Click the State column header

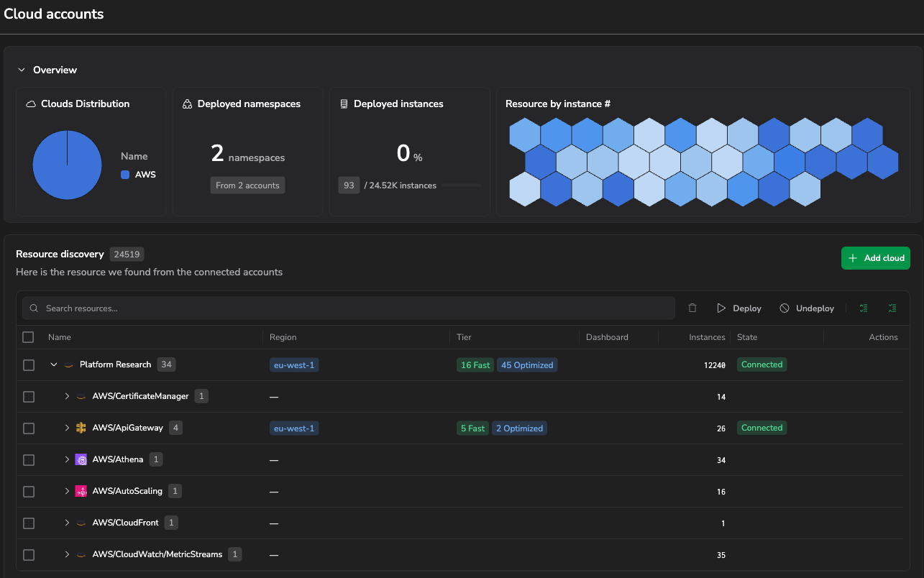tap(747, 337)
